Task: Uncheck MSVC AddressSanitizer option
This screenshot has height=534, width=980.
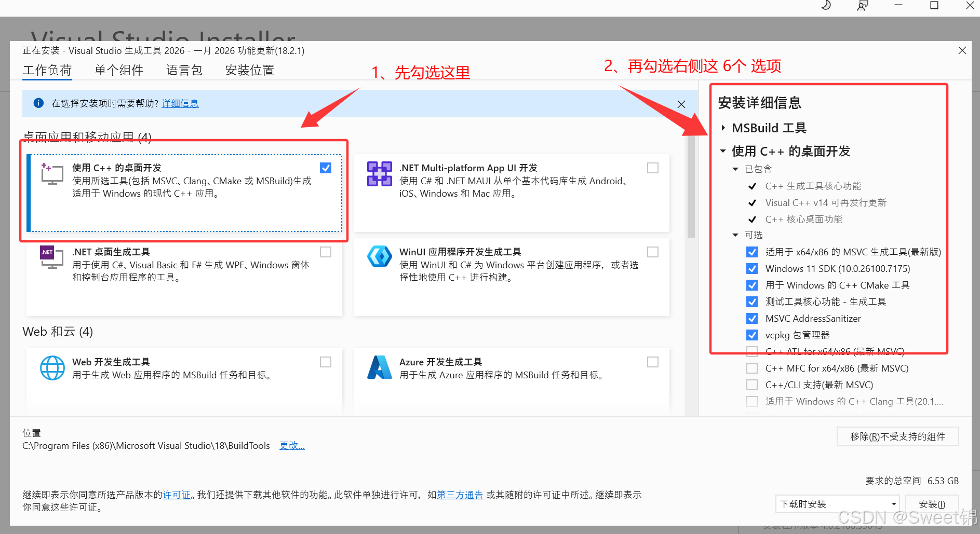Action: point(752,318)
